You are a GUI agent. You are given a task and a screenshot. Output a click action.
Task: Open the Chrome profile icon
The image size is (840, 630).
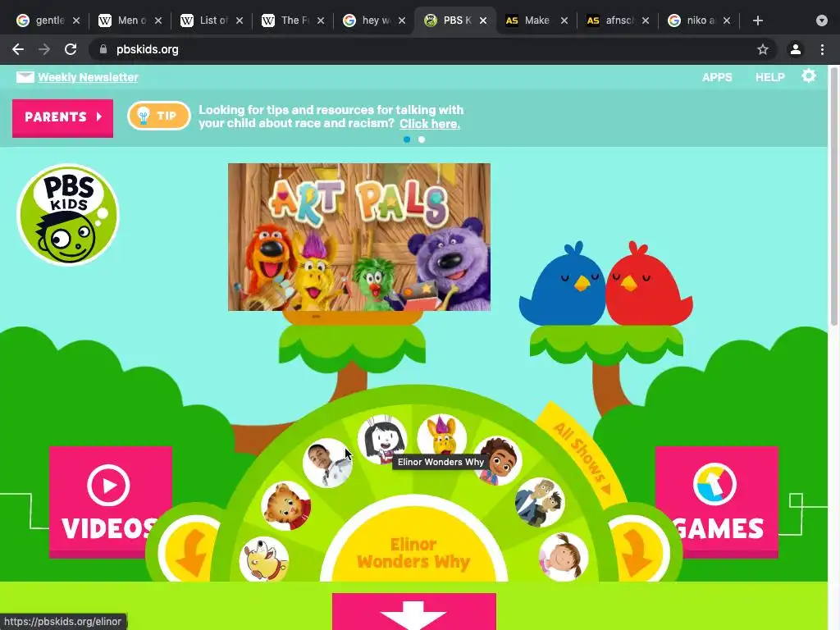point(796,49)
